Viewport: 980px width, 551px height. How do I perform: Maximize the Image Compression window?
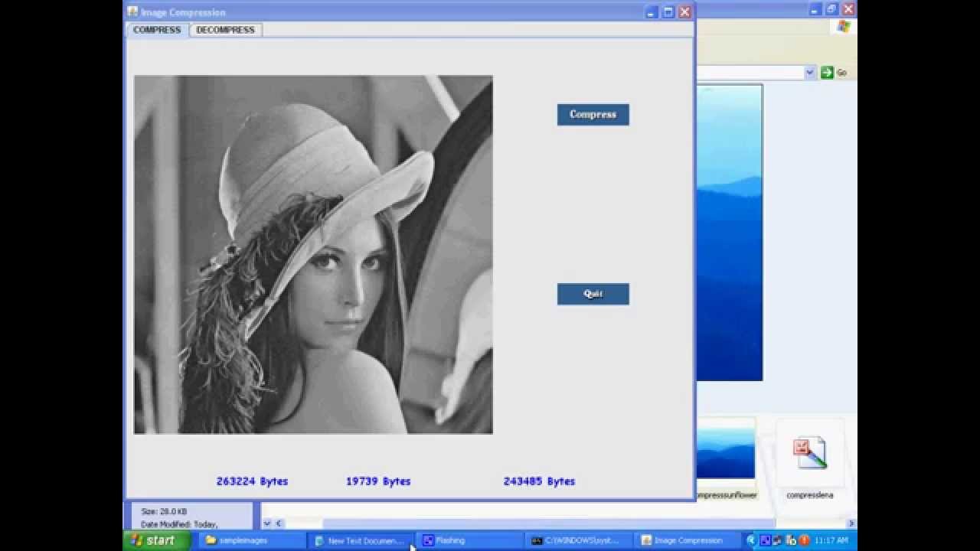pyautogui.click(x=668, y=12)
